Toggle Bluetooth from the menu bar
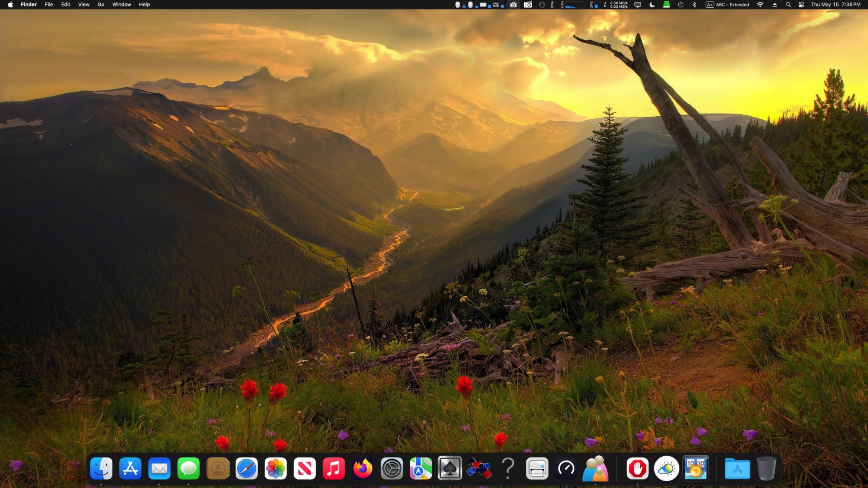 click(x=694, y=5)
